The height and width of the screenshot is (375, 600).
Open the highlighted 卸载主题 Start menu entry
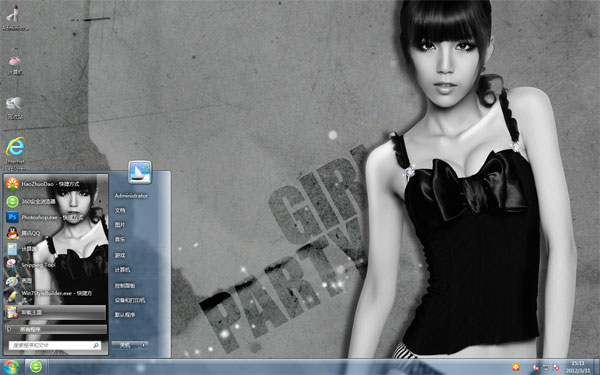click(55, 312)
